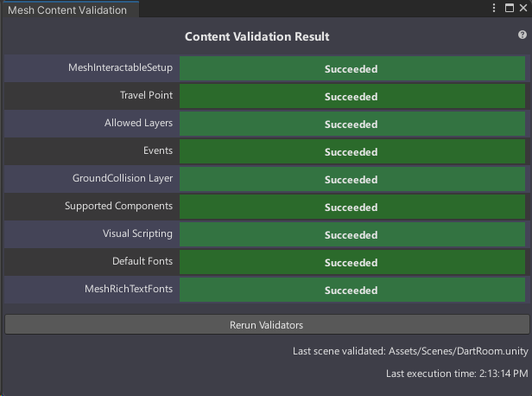This screenshot has height=396, width=532.
Task: Click Succeeded result for Default Fonts
Action: point(352,263)
